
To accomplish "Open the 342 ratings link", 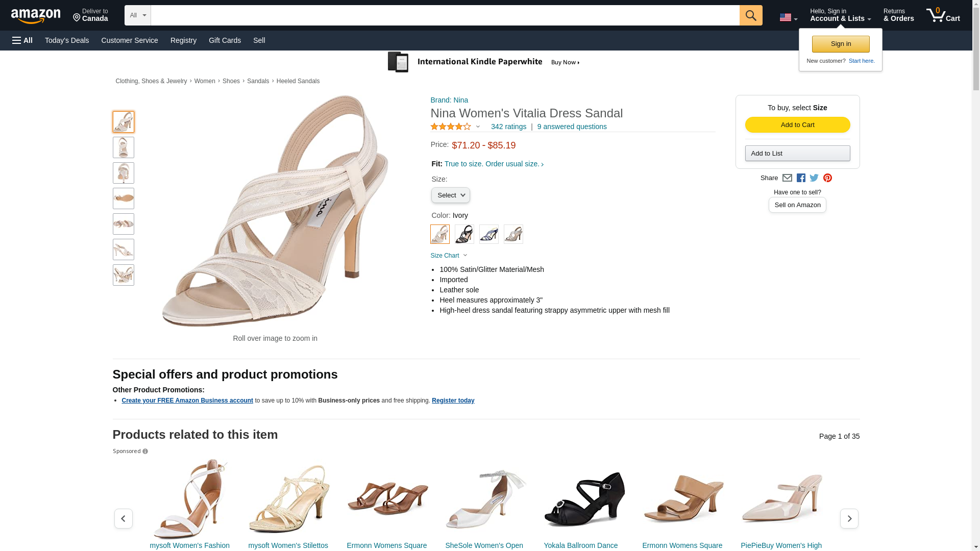I will pos(508,127).
